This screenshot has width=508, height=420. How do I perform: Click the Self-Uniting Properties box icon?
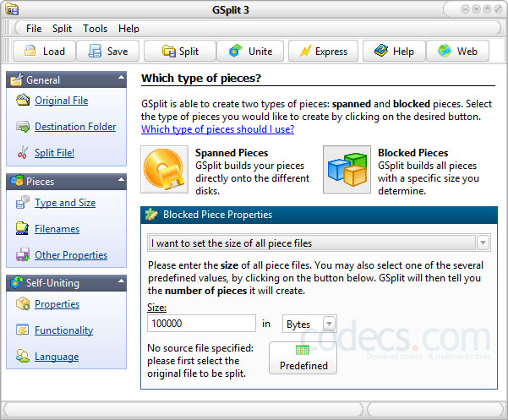23,303
